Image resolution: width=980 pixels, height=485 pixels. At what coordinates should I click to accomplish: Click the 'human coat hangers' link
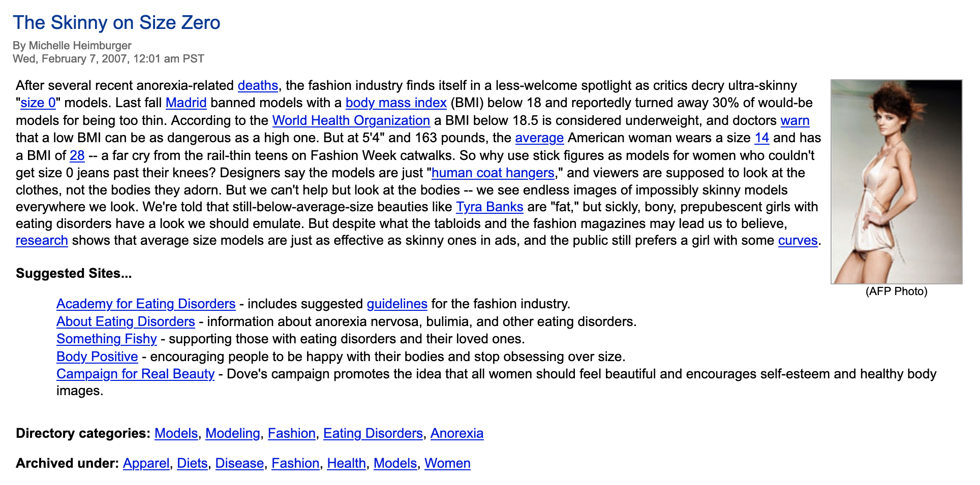[493, 173]
